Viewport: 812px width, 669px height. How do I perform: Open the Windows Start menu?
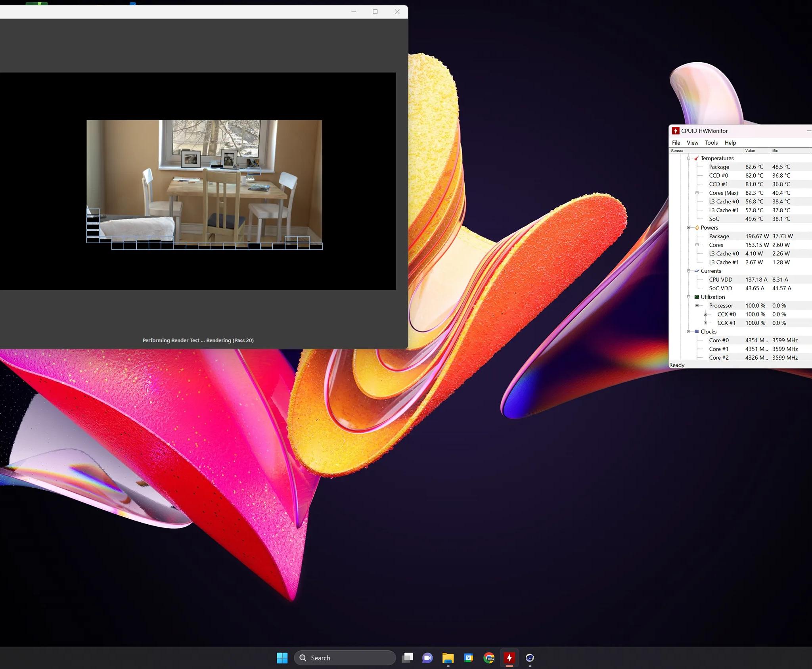[282, 658]
